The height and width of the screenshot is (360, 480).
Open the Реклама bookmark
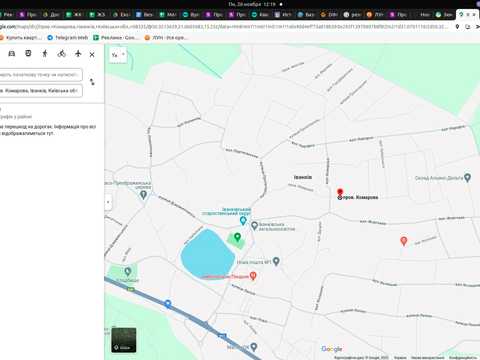[x=116, y=38]
